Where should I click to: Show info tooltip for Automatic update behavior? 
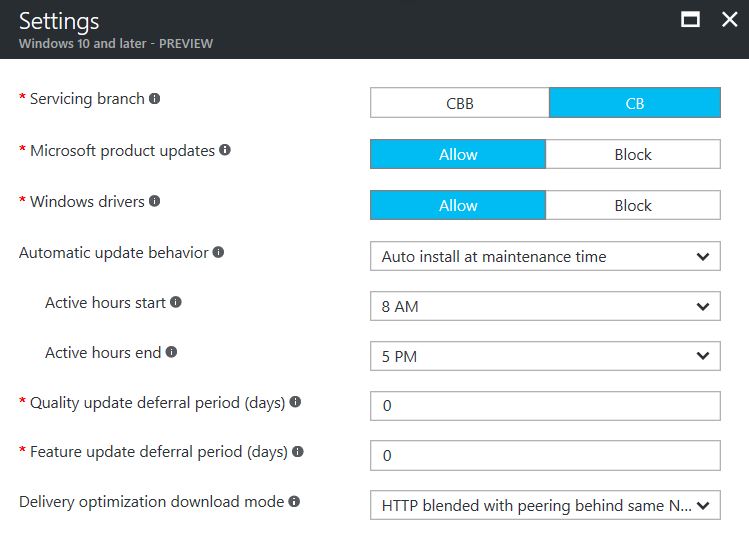click(x=218, y=252)
